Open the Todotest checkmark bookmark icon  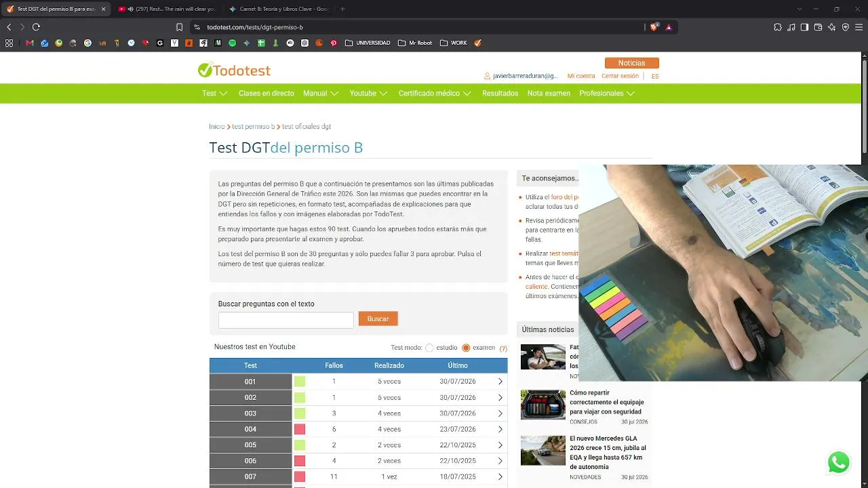coord(478,43)
